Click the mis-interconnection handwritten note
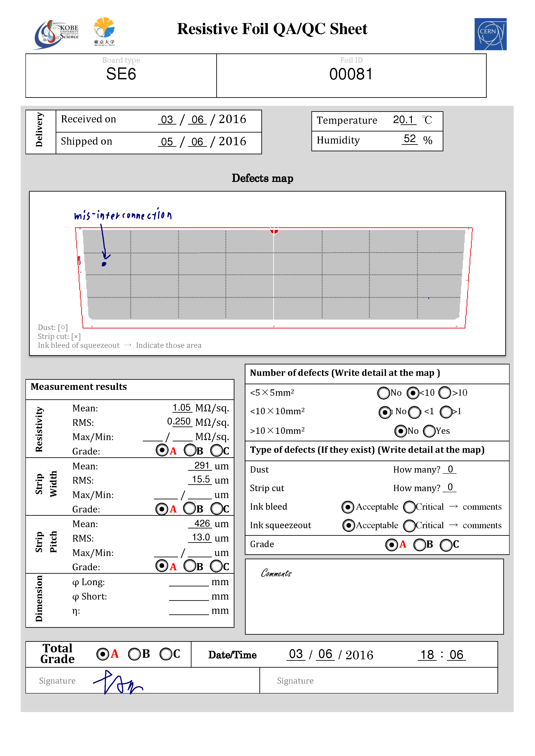The image size is (535, 756). [123, 214]
